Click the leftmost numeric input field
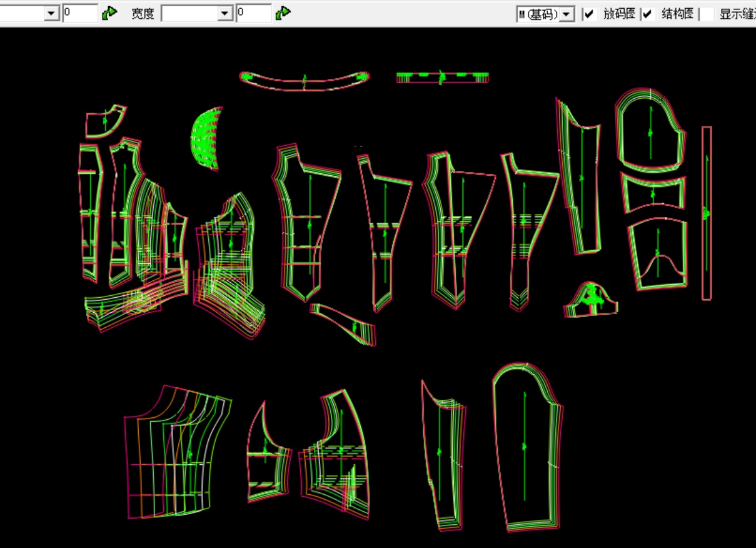Screen dimensions: 756x548 pos(79,13)
